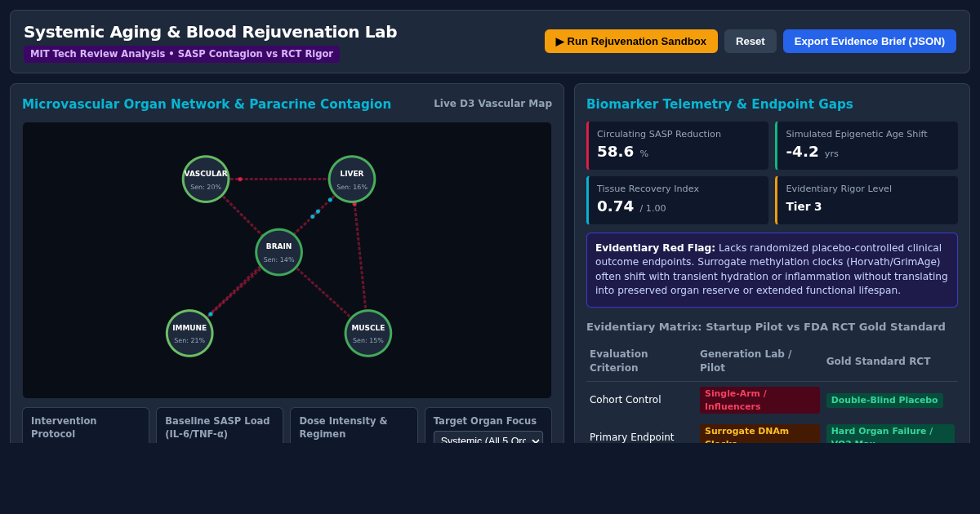Click the Simulated Epigenetic Age Shift card

(866, 145)
